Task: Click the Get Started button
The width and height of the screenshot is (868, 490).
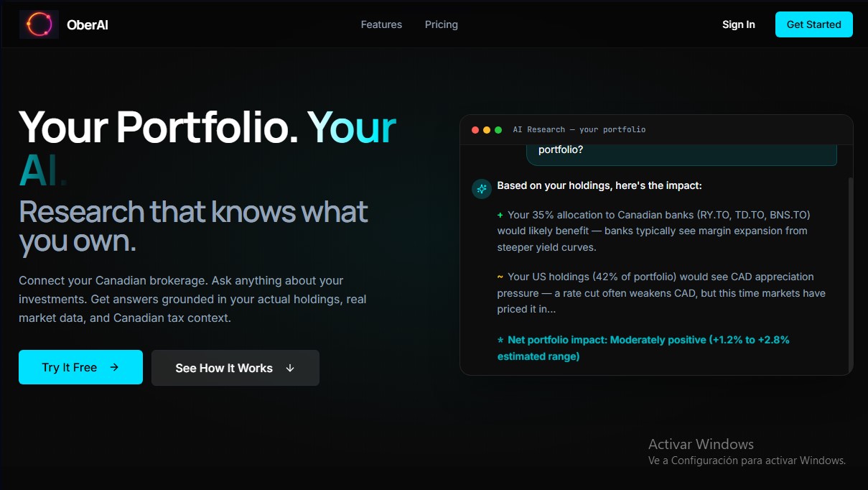Action: click(x=814, y=24)
